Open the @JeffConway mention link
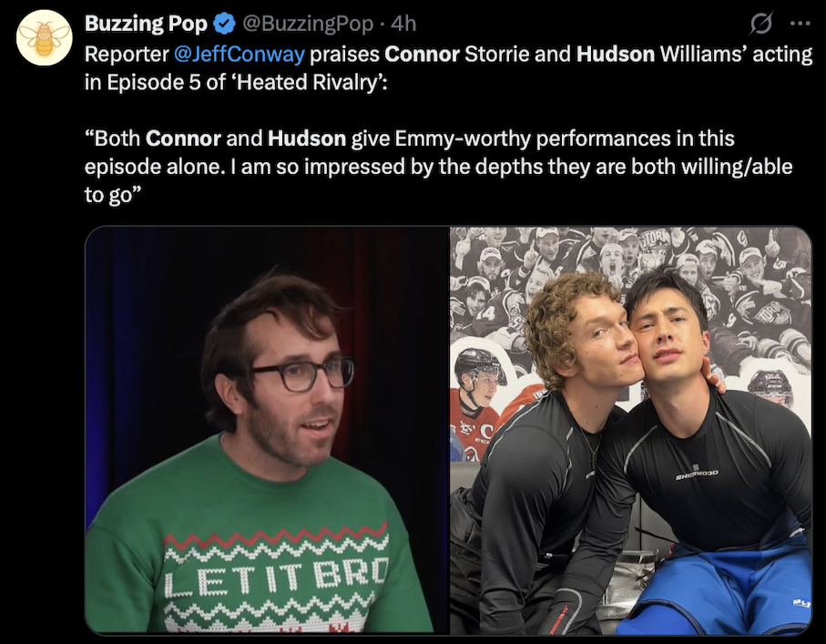The height and width of the screenshot is (644, 826). tap(239, 55)
